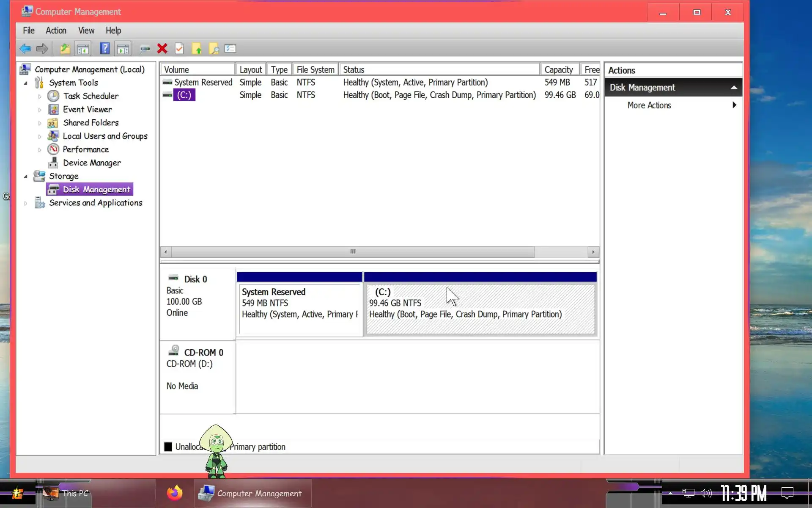Open Firefox from the taskbar
812x508 pixels.
pos(174,493)
